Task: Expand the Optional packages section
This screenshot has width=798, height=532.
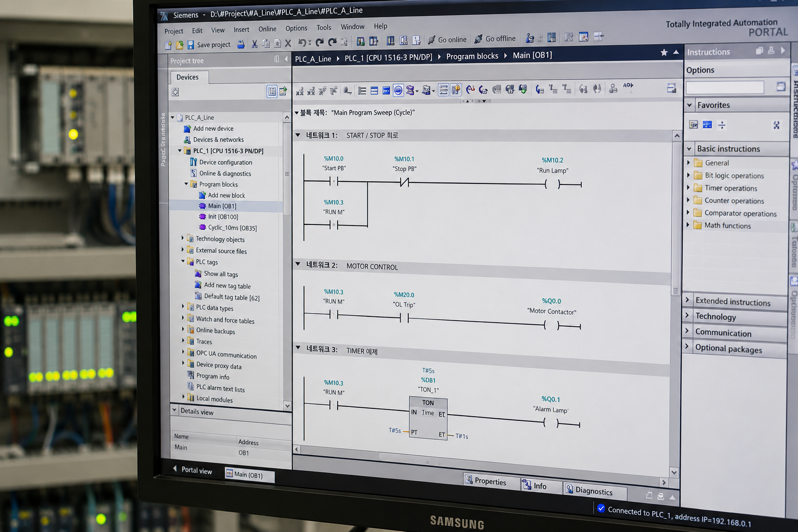Action: click(687, 346)
